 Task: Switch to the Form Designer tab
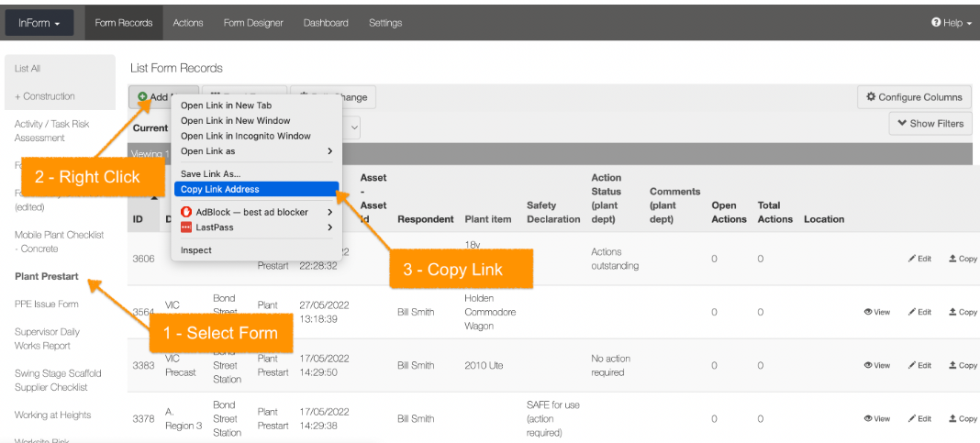253,23
